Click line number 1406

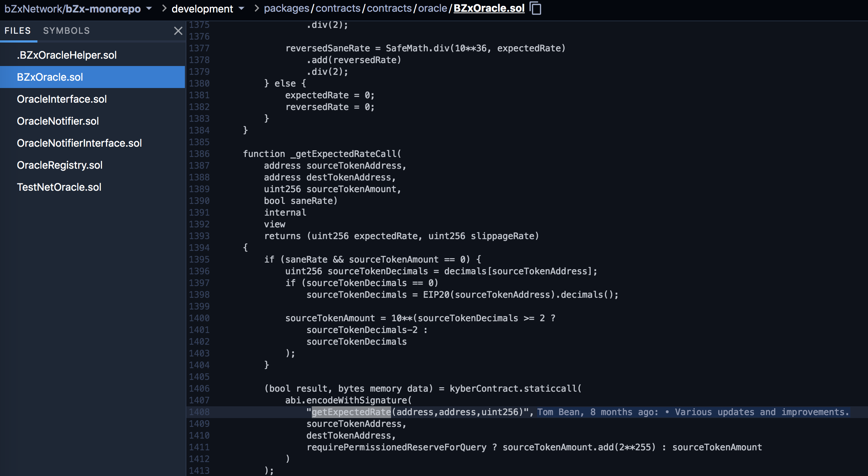199,389
